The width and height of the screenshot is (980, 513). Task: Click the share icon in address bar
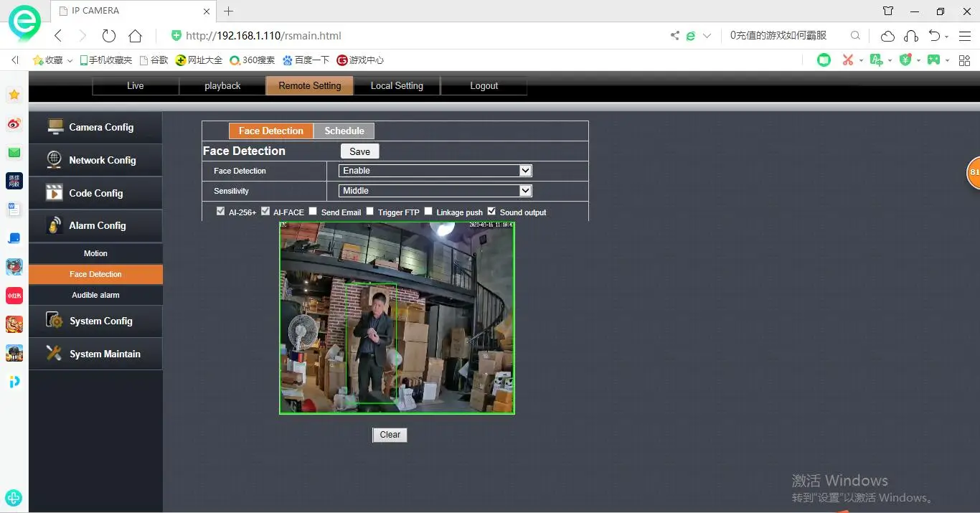click(674, 35)
